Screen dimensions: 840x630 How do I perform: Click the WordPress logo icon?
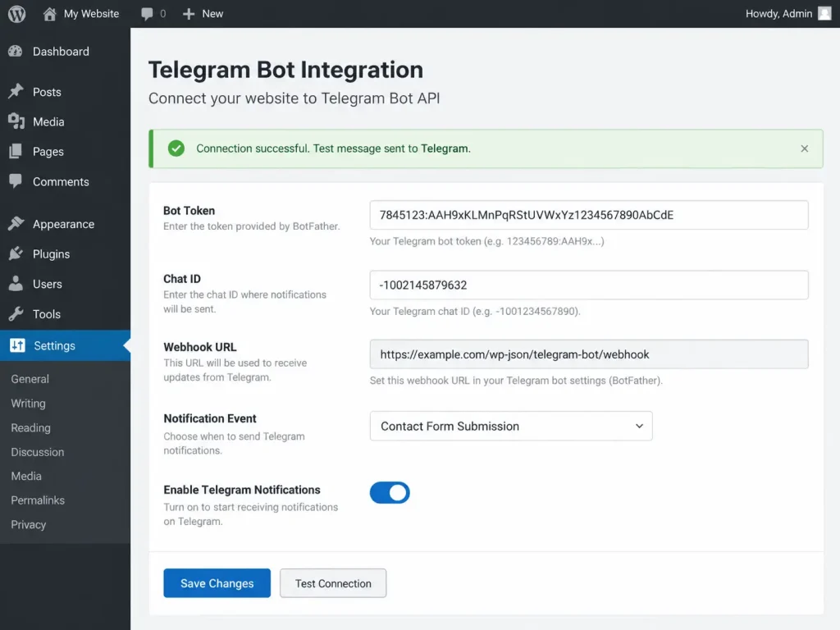16,14
